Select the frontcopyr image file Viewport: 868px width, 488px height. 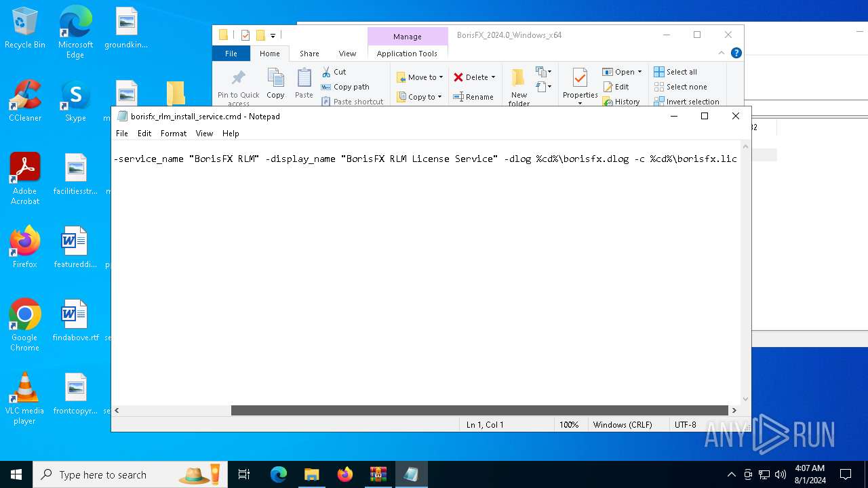75,394
